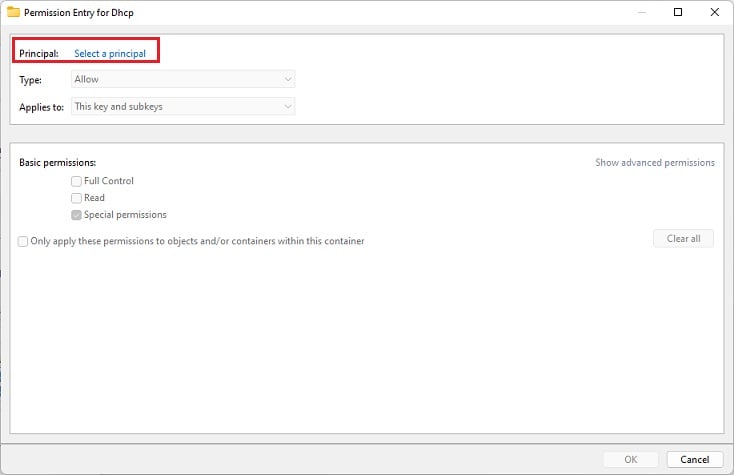This screenshot has height=475, width=734.
Task: Click the Principal label text
Action: coord(39,53)
